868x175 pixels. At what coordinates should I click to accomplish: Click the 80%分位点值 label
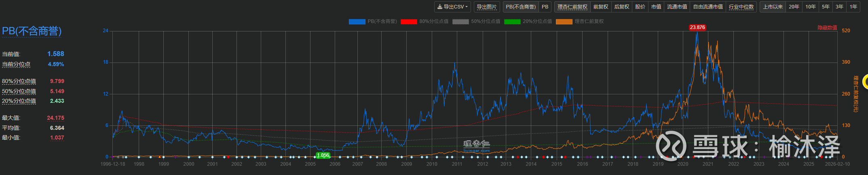click(x=19, y=81)
